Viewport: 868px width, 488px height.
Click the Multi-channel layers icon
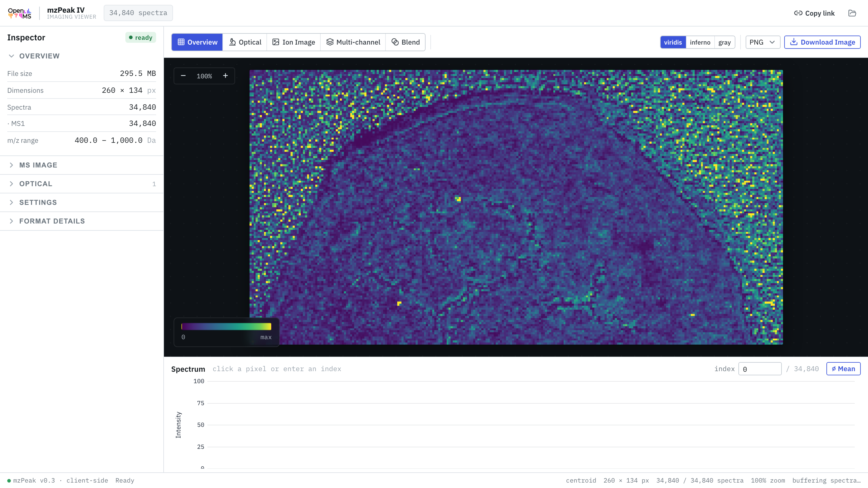tap(330, 42)
